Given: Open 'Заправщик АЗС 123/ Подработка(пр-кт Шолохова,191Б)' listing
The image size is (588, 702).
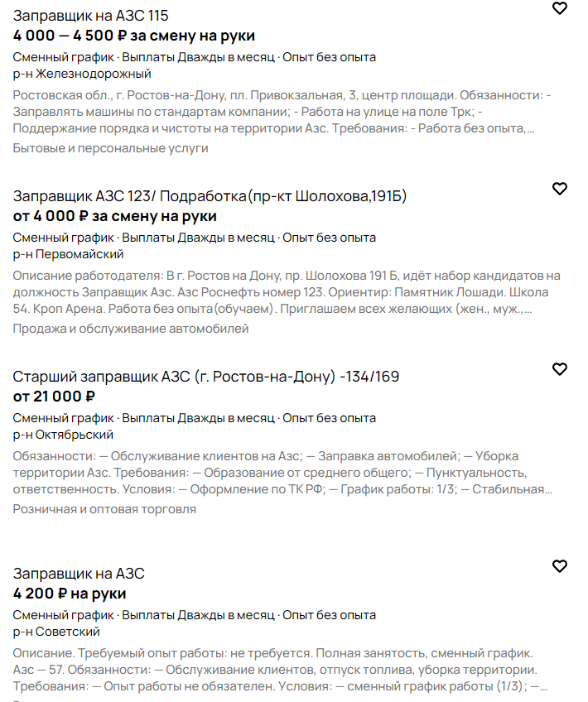Looking at the screenshot, I should pyautogui.click(x=210, y=196).
